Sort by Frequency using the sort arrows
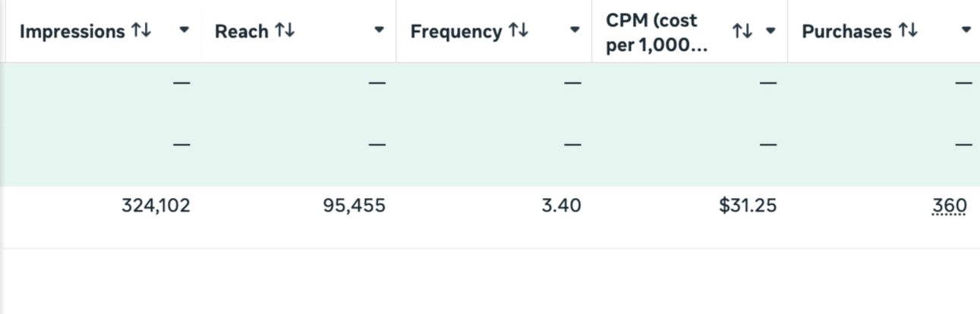The height and width of the screenshot is (314, 980). (x=518, y=31)
